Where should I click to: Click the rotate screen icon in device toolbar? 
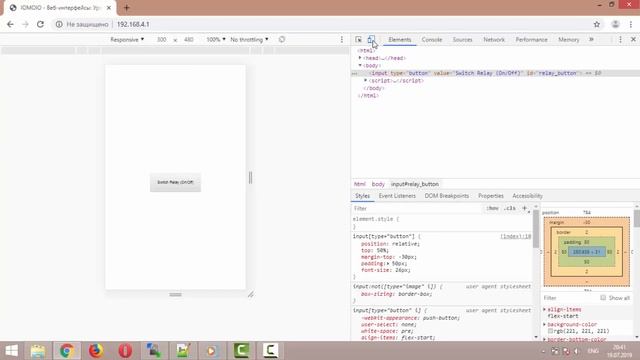pos(282,40)
